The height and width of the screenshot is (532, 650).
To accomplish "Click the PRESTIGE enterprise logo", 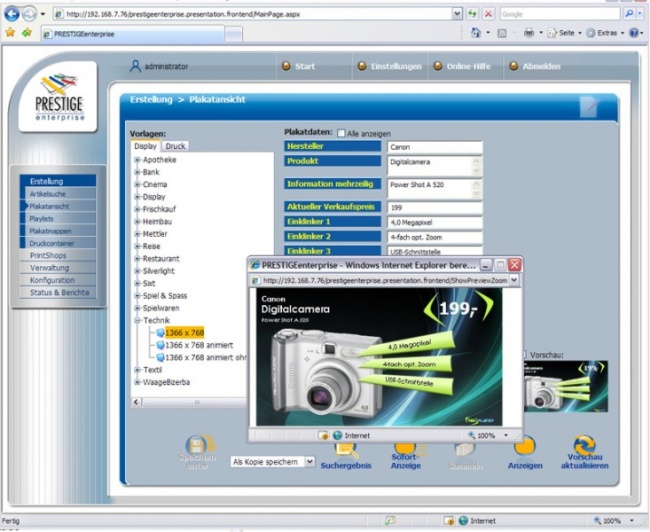I will [58, 97].
